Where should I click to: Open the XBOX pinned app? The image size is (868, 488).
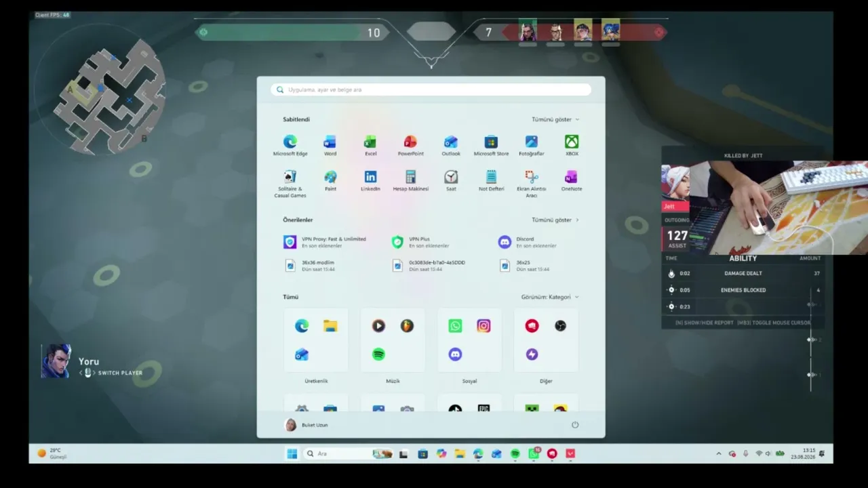pyautogui.click(x=572, y=145)
